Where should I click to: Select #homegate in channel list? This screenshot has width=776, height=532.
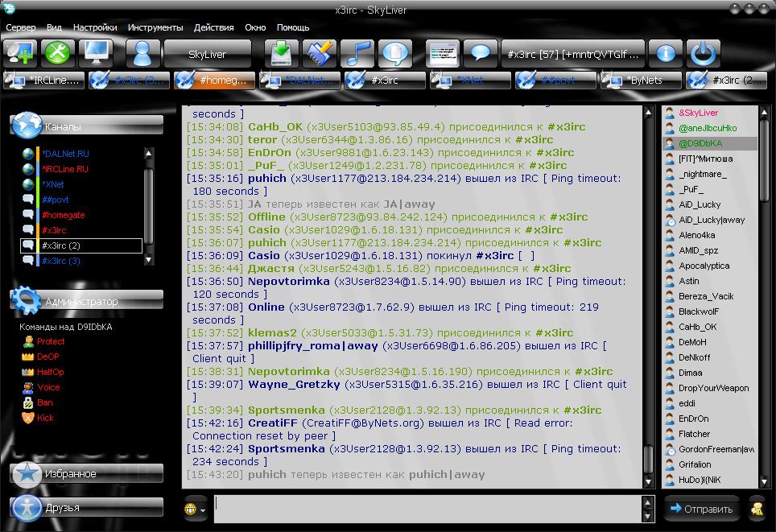point(64,215)
